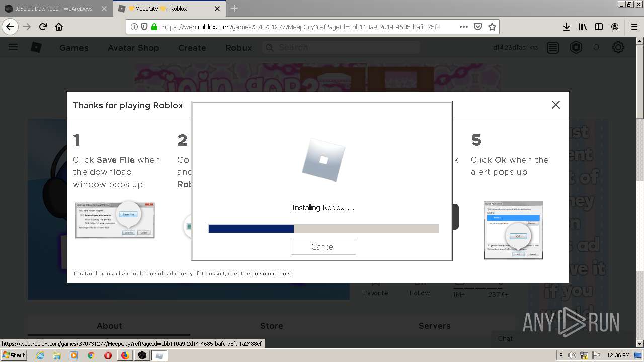Bookmark this page with the star

pos(492,27)
